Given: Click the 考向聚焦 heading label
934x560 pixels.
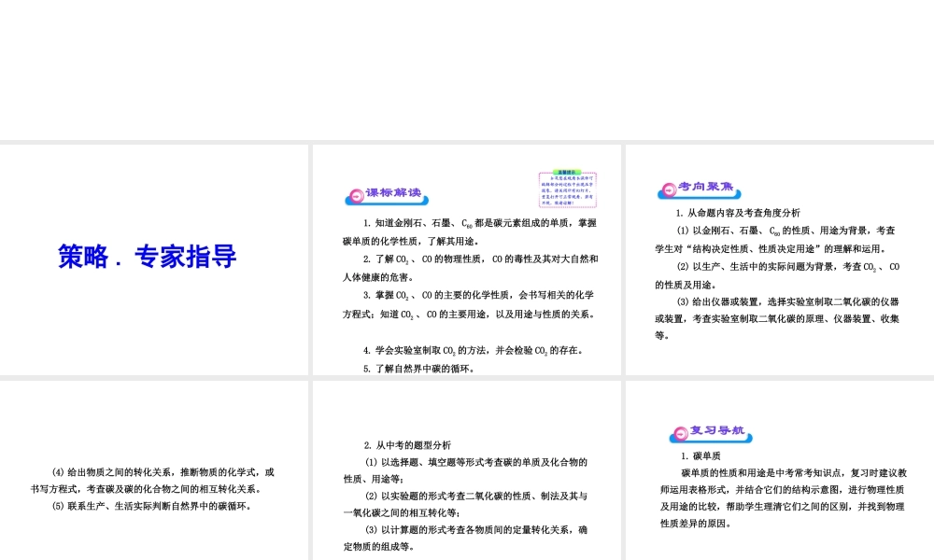Looking at the screenshot, I should click(706, 187).
